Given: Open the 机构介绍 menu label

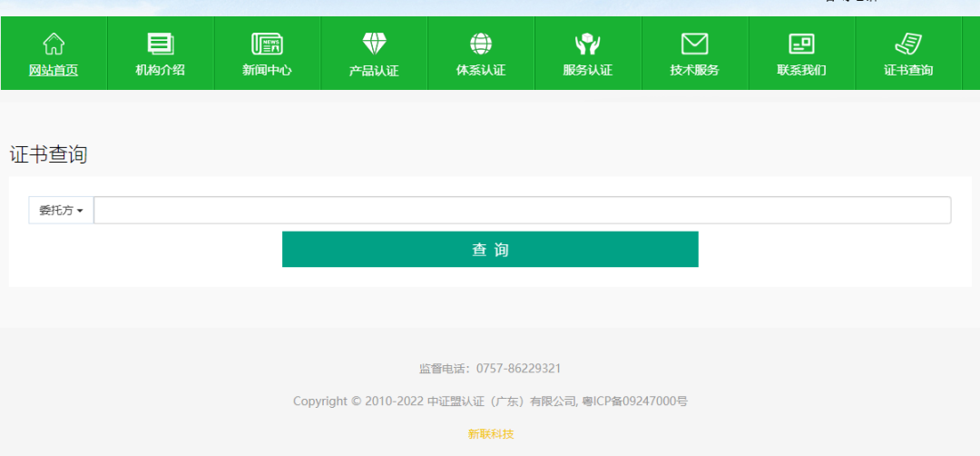Looking at the screenshot, I should (161, 70).
